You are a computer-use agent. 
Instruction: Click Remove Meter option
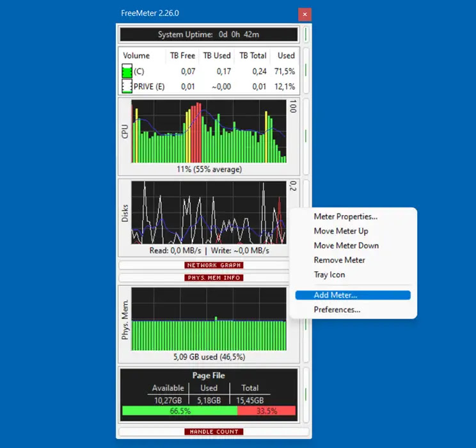click(x=339, y=260)
